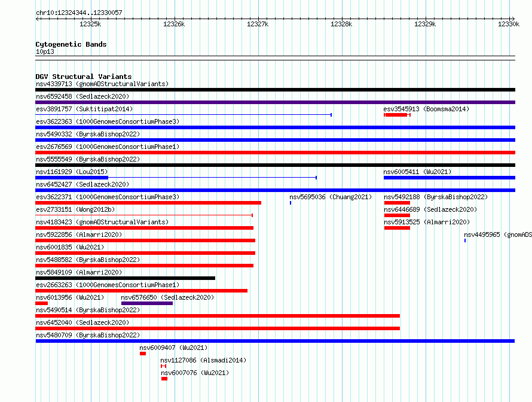
Task: Click the nsv6009407 Wu2021 label
Action: (x=173, y=348)
